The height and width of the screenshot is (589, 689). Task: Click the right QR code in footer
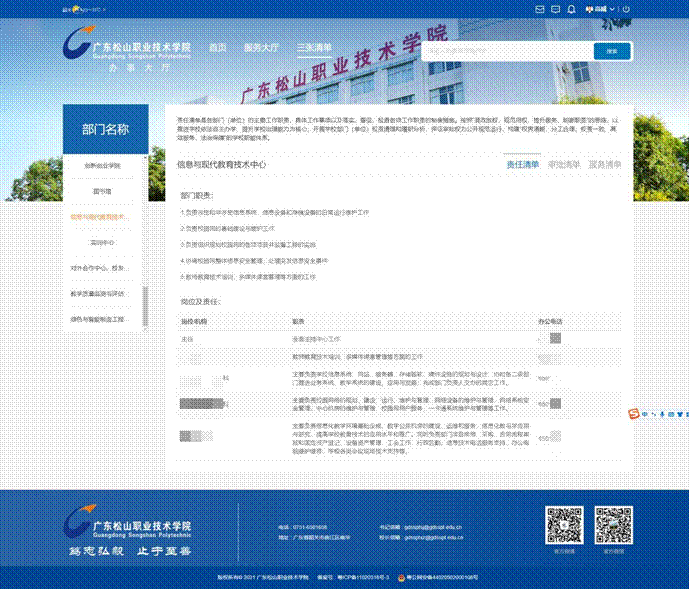click(614, 525)
